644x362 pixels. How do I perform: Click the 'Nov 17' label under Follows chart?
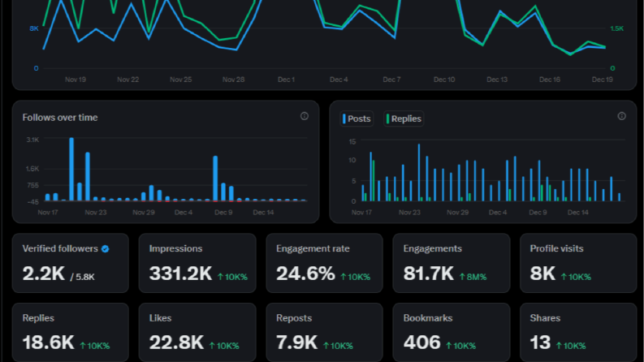click(48, 212)
